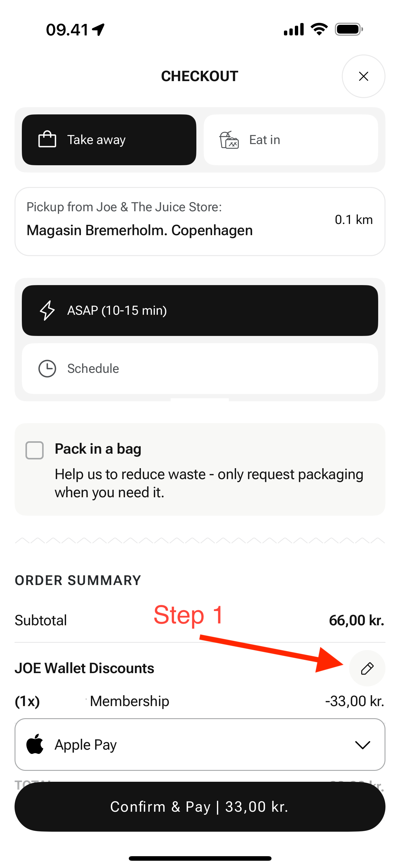400x868 pixels.
Task: Open the Magasin Bremerholm pickup store card
Action: 200,221
